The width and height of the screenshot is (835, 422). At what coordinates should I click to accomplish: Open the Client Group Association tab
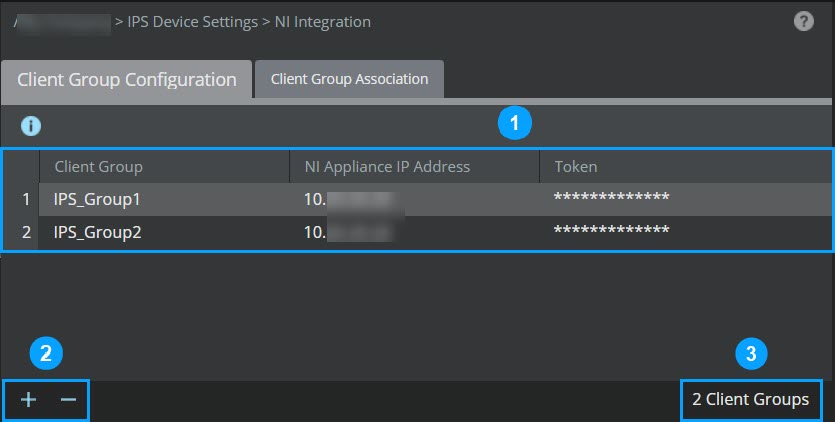(349, 79)
